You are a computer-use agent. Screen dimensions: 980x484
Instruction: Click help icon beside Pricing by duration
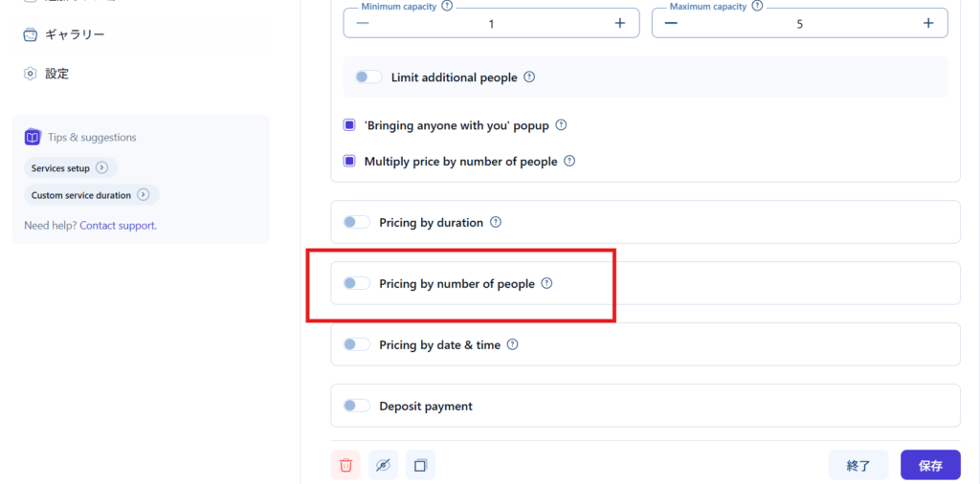(x=496, y=222)
